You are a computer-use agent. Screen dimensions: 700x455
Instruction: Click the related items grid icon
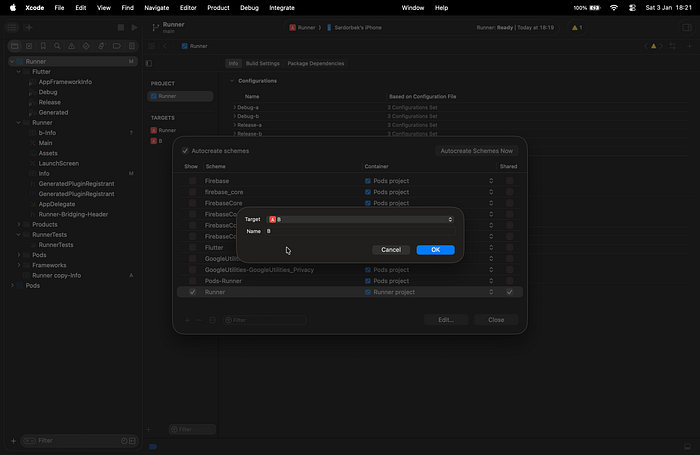coord(152,46)
